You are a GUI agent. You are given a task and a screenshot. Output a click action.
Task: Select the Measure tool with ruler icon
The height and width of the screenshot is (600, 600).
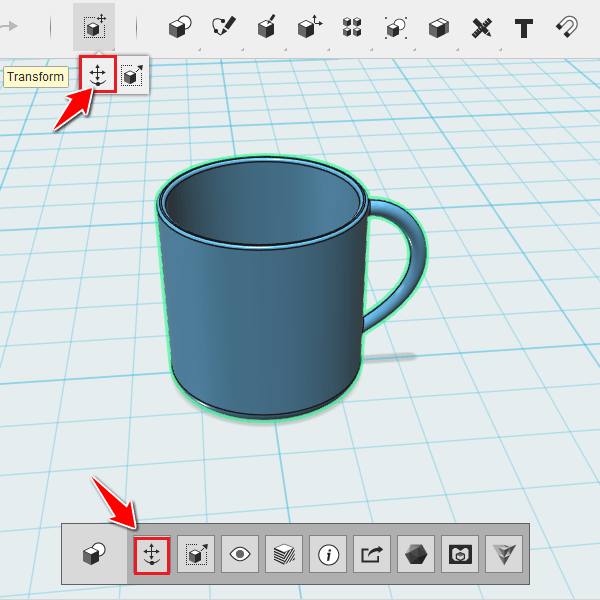coord(481,28)
